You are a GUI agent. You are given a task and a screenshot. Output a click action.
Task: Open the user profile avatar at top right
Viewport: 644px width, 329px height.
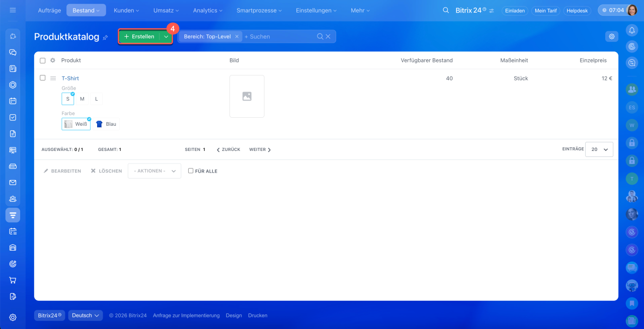tap(632, 10)
